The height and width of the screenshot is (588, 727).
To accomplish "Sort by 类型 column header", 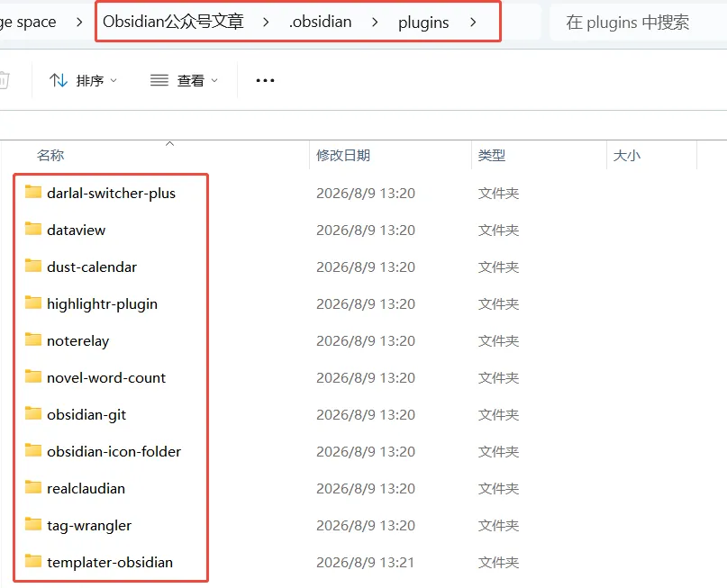I will pos(492,155).
